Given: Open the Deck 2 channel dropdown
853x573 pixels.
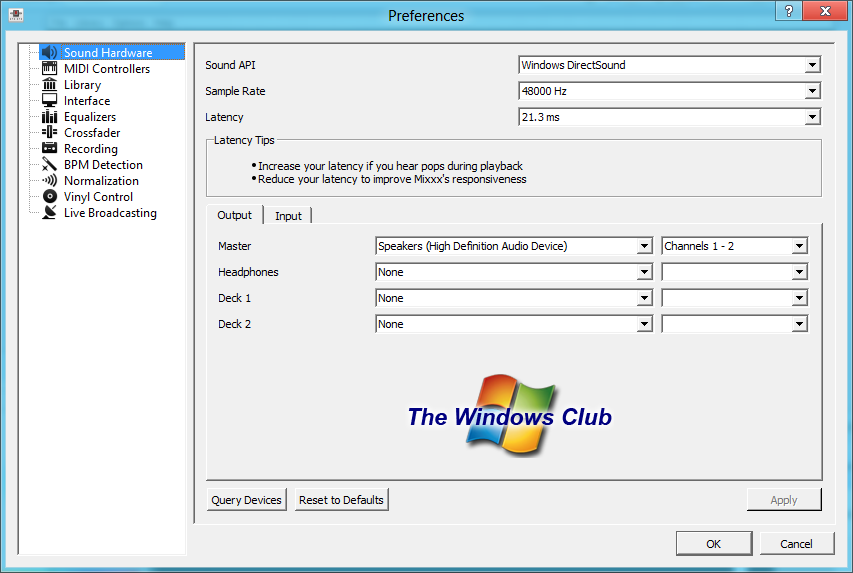Looking at the screenshot, I should (734, 324).
